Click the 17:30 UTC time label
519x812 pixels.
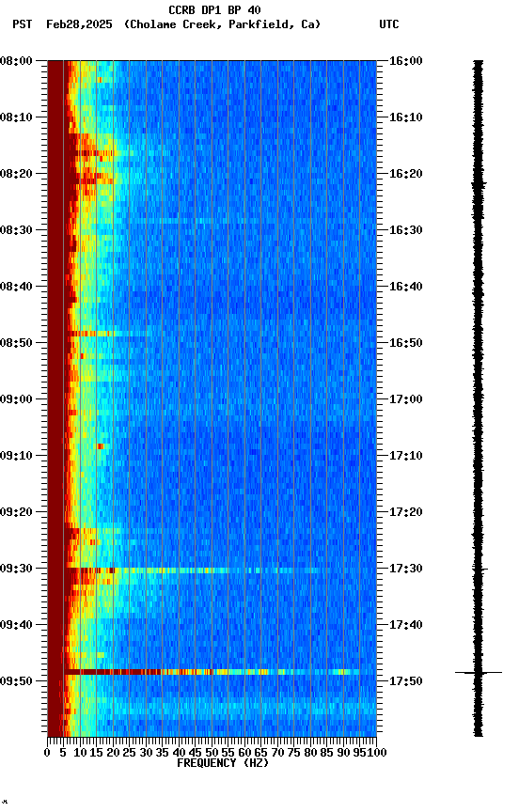tap(405, 570)
